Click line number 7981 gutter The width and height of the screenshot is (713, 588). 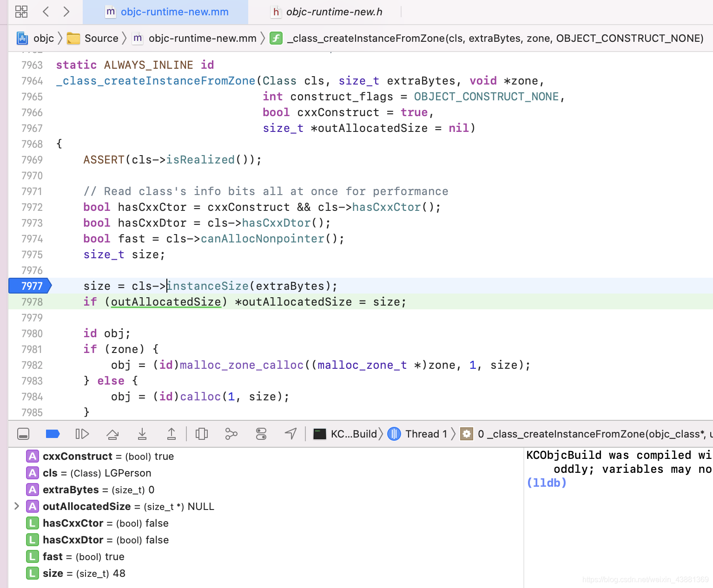click(x=32, y=349)
